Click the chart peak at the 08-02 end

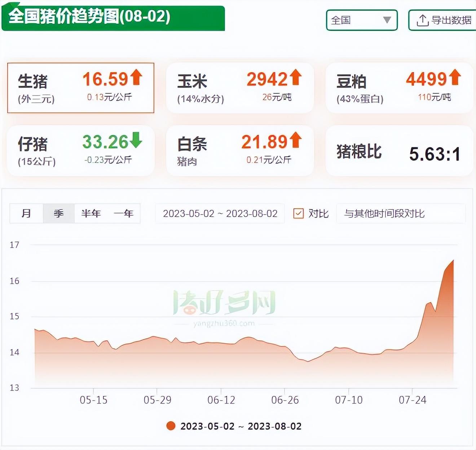(x=453, y=260)
